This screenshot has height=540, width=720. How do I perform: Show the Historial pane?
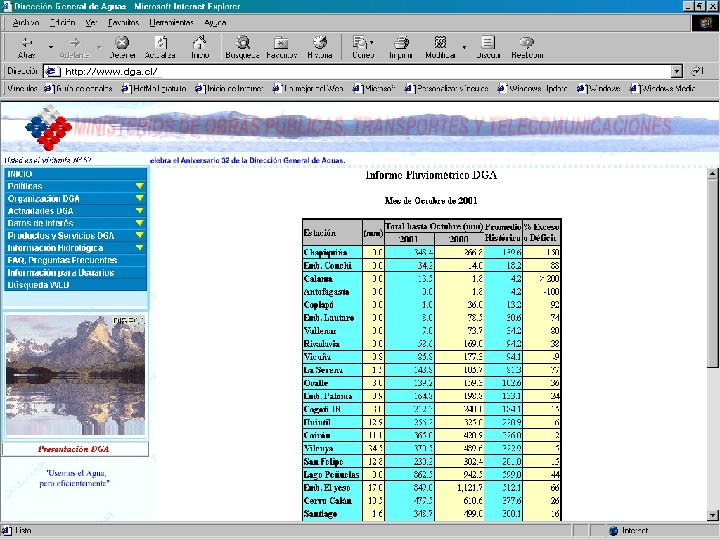[x=320, y=47]
